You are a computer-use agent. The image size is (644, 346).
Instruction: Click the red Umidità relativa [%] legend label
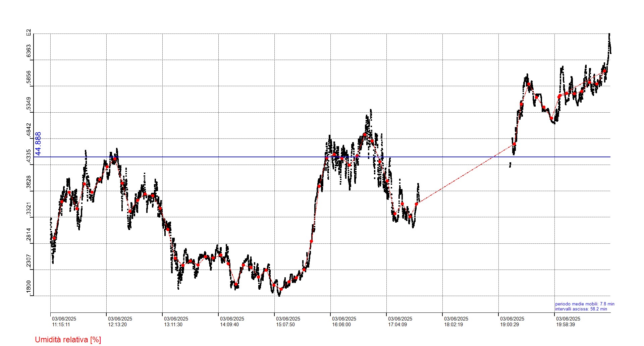(x=68, y=340)
